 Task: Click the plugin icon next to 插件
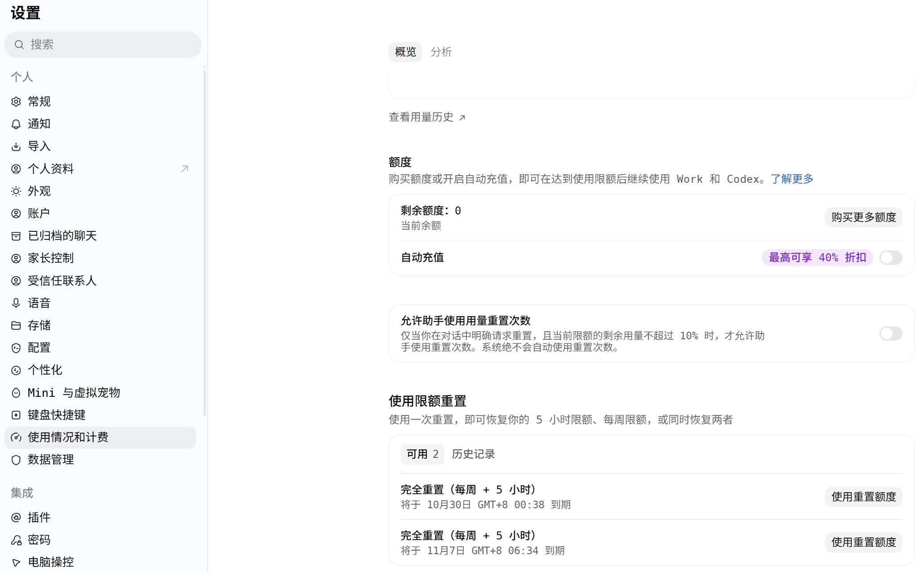(16, 518)
